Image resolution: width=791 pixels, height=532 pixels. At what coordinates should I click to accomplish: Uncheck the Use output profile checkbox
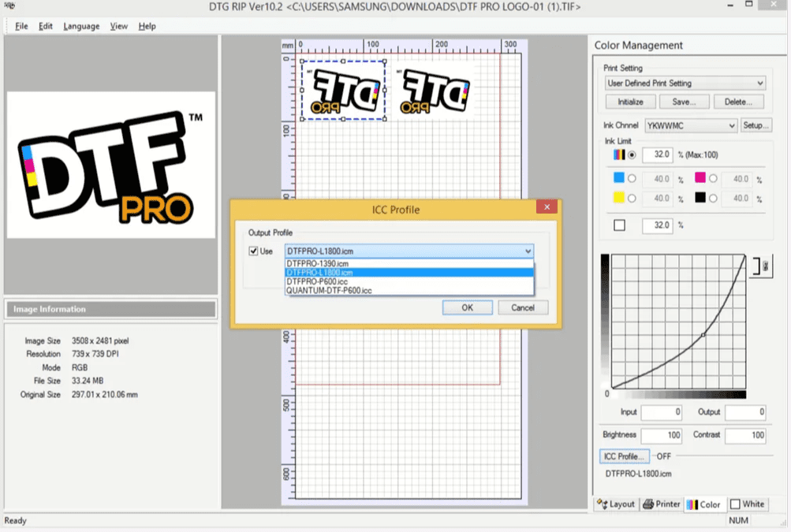click(x=253, y=251)
